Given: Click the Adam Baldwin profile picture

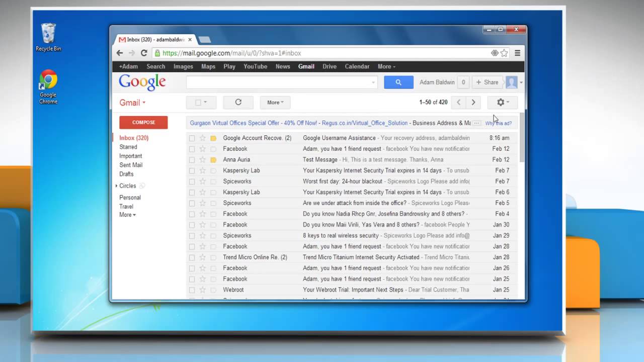Looking at the screenshot, I should coord(512,82).
